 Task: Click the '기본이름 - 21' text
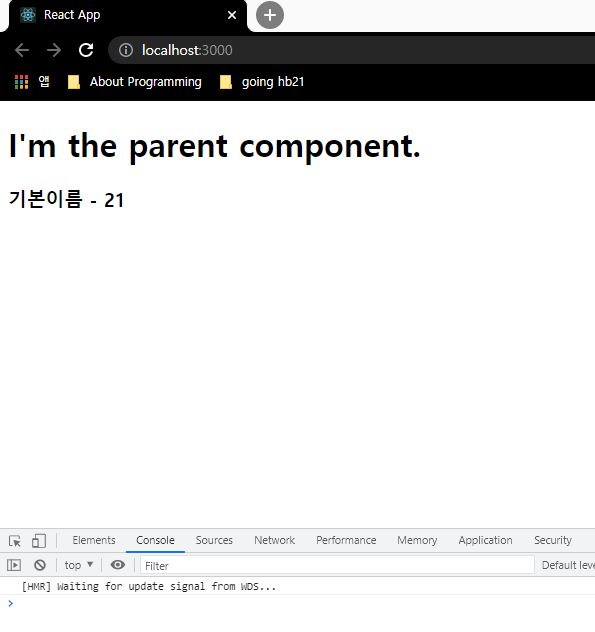[x=67, y=199]
